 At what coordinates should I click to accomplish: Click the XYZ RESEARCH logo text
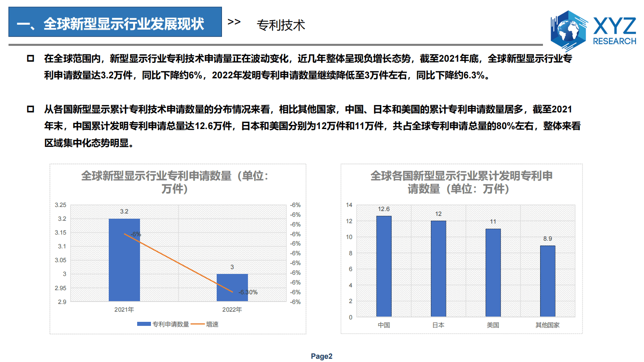[x=614, y=31]
